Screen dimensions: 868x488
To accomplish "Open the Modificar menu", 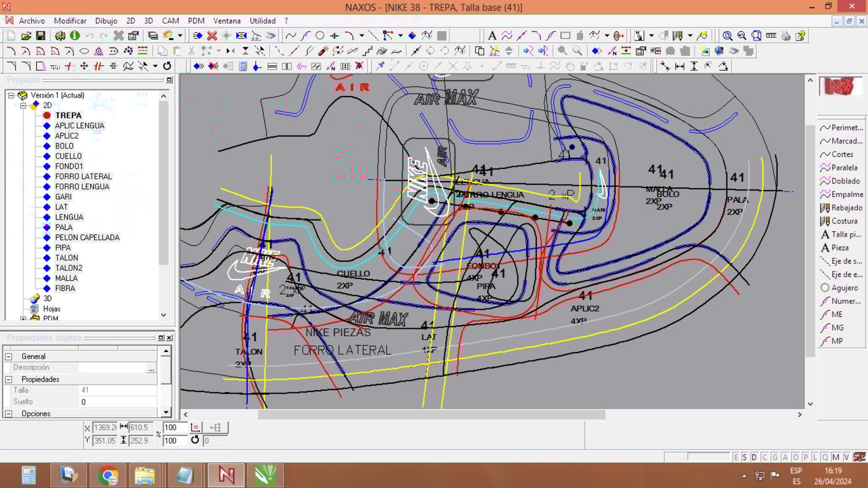I will (x=70, y=21).
